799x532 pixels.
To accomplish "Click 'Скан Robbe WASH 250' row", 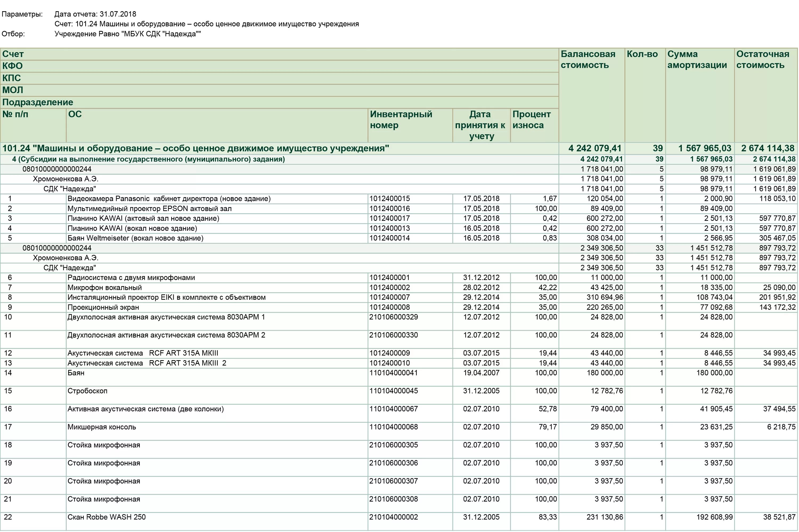I will [106, 517].
